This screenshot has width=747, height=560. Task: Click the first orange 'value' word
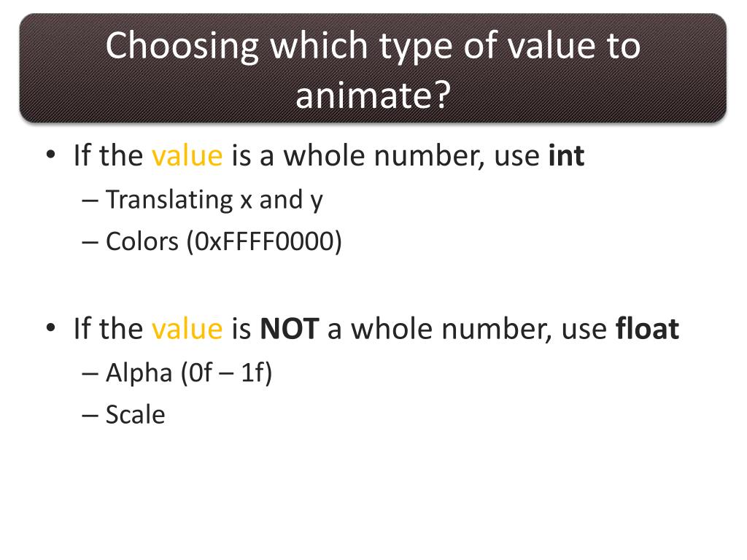187,156
